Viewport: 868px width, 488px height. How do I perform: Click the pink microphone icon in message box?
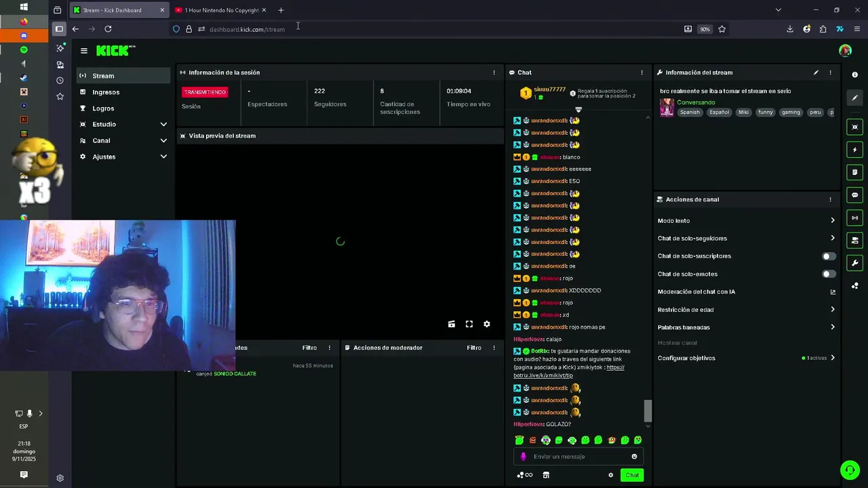(x=524, y=456)
